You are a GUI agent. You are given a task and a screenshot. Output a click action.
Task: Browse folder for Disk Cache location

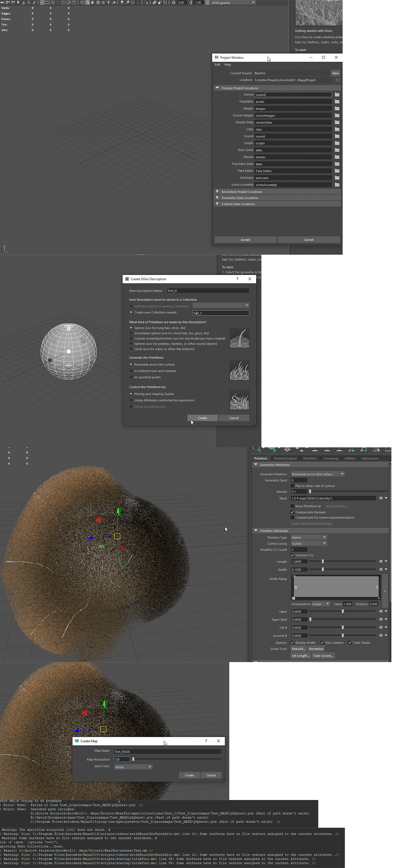click(x=337, y=150)
